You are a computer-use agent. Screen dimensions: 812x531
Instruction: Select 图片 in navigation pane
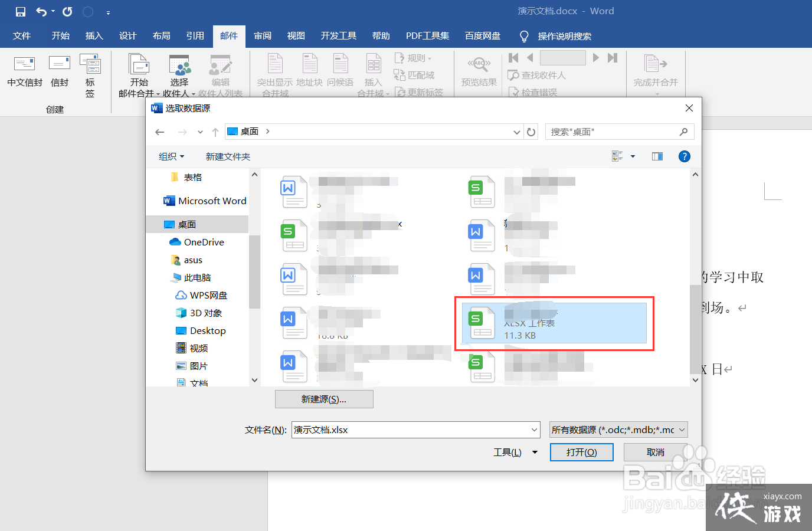pos(192,366)
